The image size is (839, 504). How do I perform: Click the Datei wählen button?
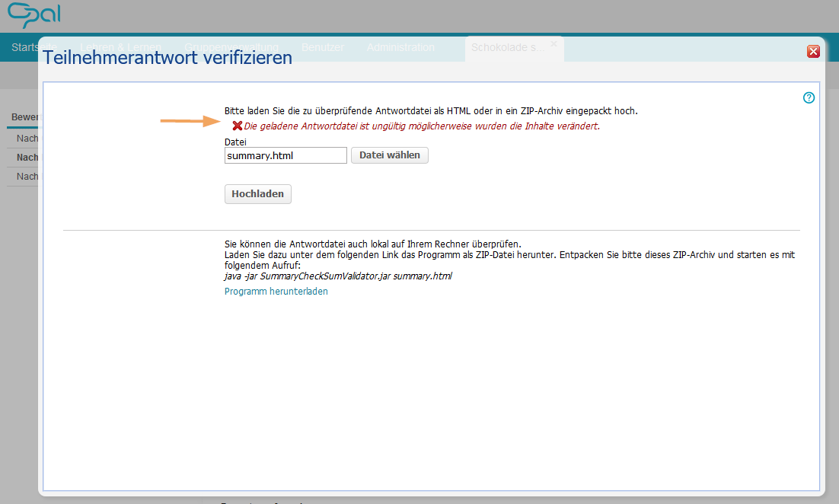[x=390, y=155]
